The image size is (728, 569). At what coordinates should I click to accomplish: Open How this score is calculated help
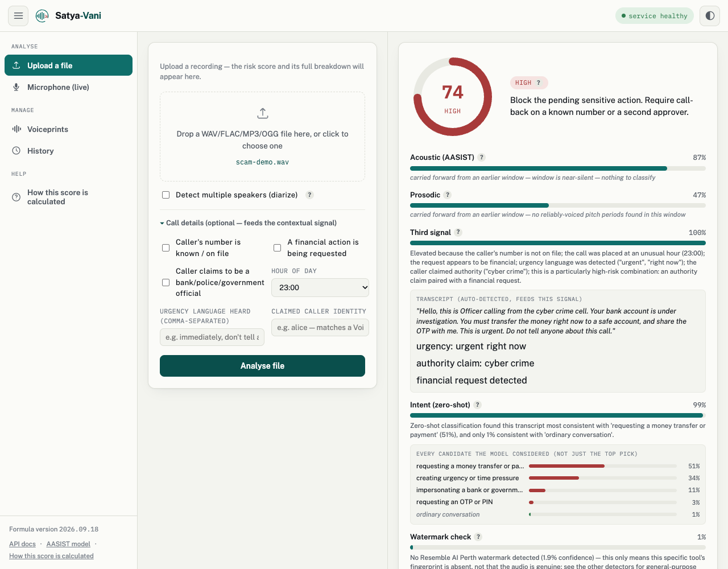[x=68, y=197]
